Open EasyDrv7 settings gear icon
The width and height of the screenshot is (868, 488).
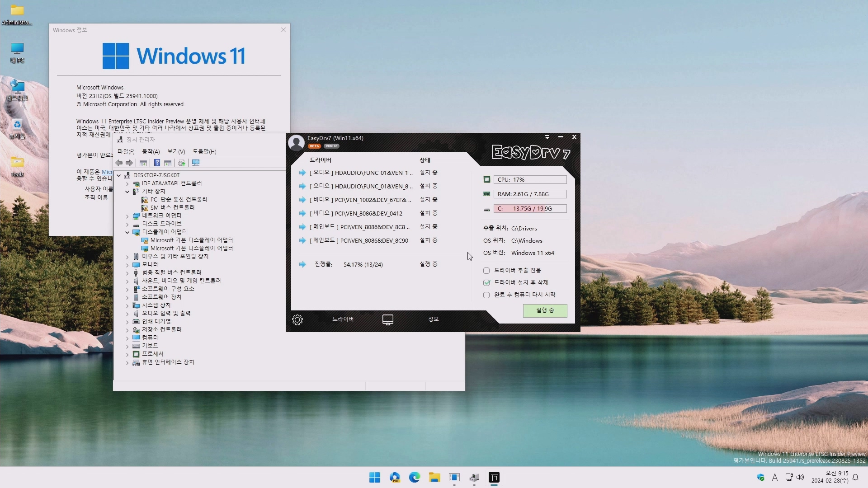[x=297, y=320]
